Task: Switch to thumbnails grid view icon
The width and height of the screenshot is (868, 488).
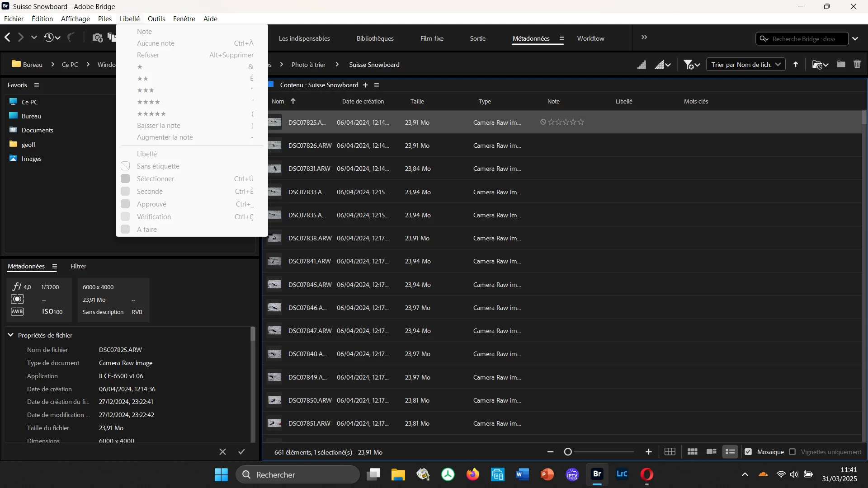Action: point(692,452)
